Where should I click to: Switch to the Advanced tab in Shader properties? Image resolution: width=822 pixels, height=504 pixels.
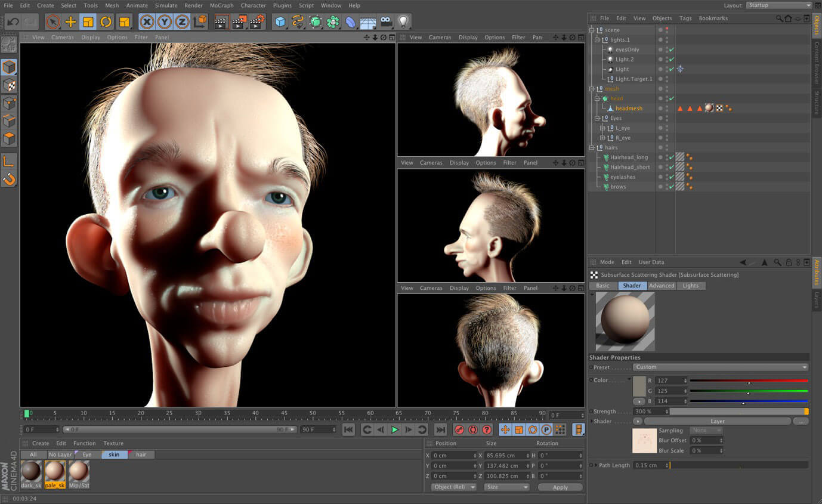[x=662, y=286]
